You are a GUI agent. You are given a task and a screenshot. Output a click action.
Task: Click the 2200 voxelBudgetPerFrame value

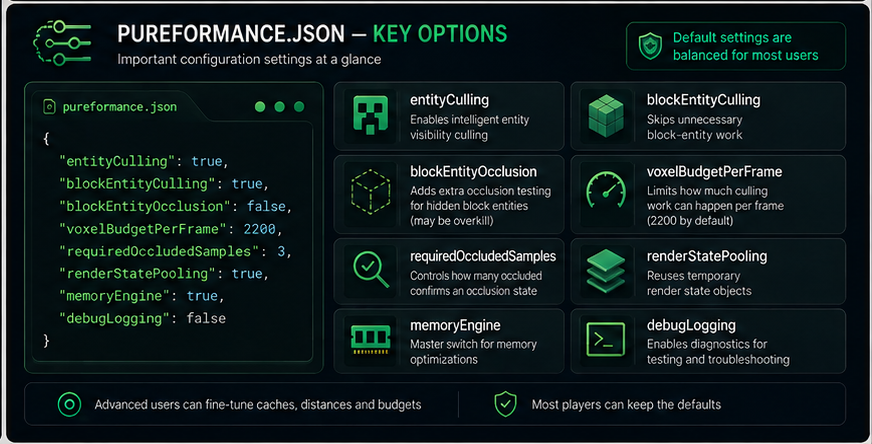point(260,229)
